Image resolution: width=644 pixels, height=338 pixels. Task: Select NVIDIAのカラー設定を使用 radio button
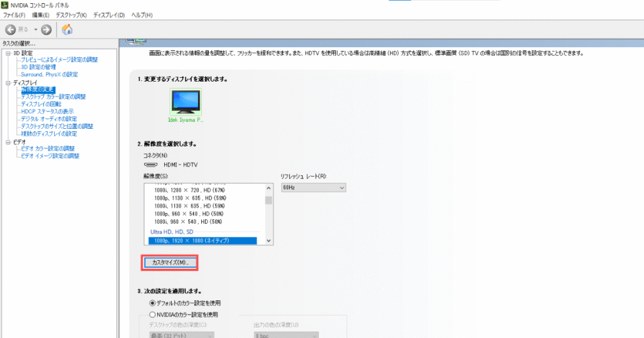(x=152, y=315)
